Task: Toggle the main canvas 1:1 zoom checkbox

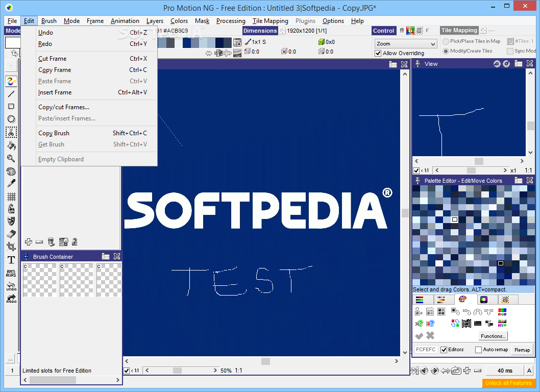Action: point(127,371)
